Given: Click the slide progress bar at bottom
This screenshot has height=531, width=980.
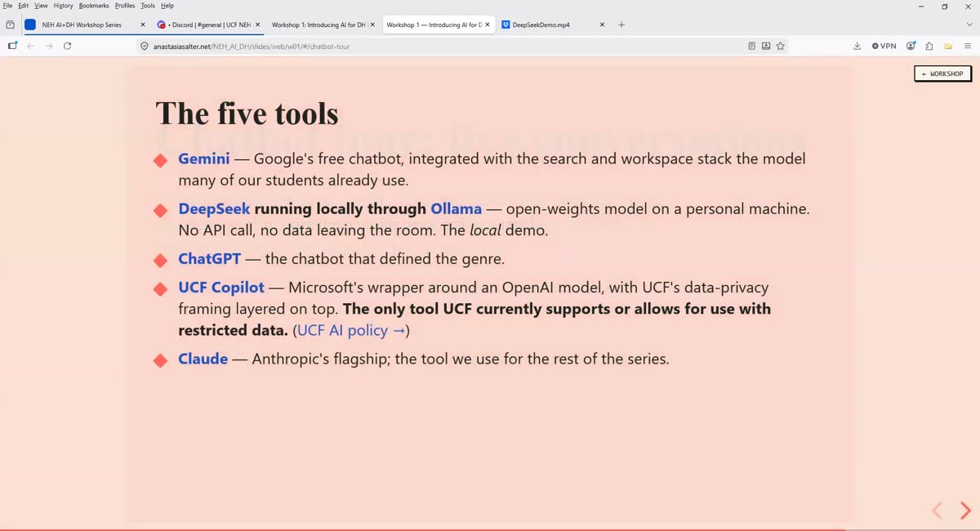Looking at the screenshot, I should pos(490,529).
